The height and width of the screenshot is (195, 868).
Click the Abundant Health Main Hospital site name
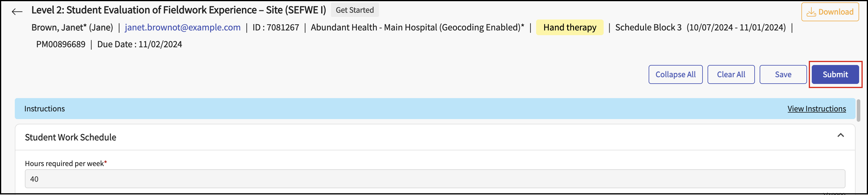click(x=417, y=27)
